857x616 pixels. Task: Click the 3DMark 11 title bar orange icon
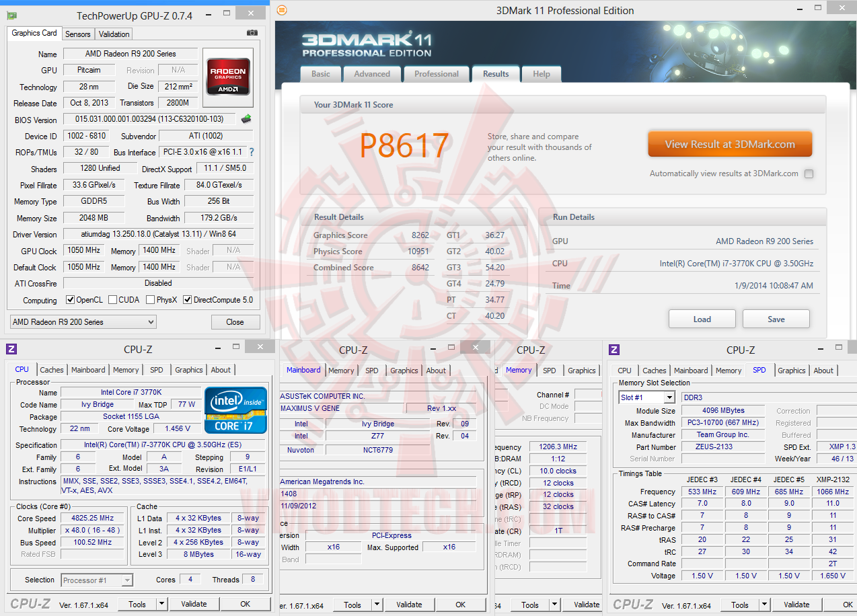tap(282, 9)
